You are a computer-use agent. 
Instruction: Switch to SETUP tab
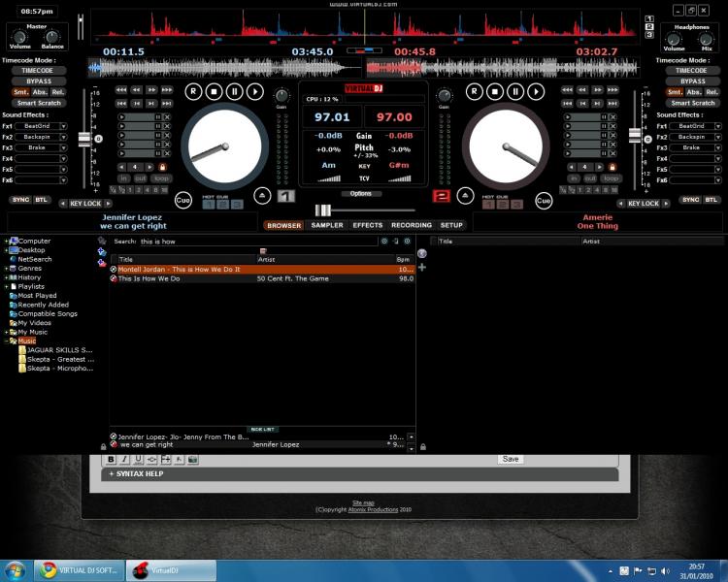pos(451,225)
